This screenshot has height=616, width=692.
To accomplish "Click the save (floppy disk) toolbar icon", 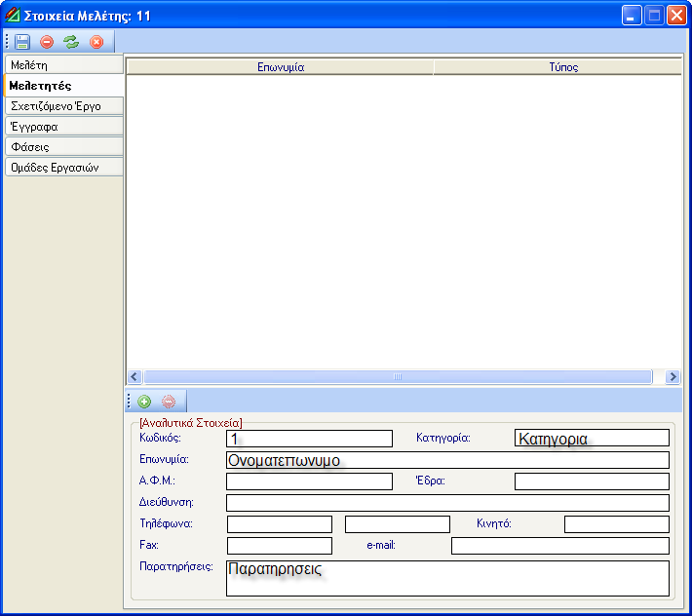I will [x=22, y=42].
